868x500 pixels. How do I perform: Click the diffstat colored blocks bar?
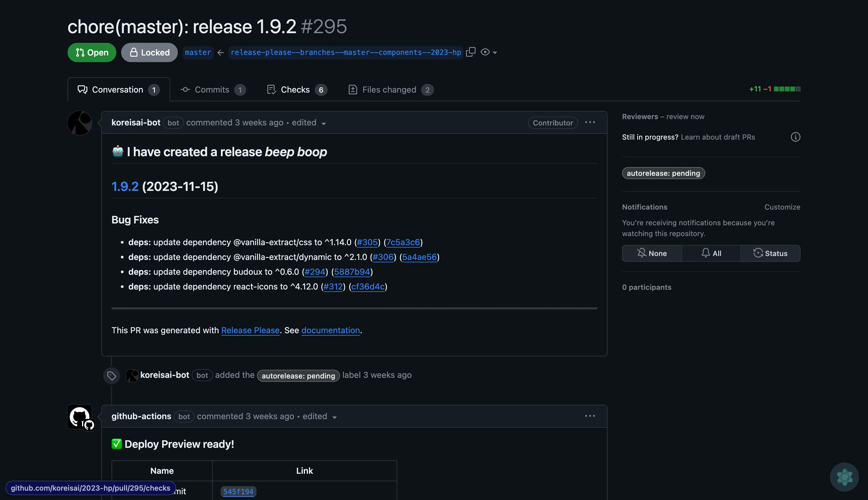tap(787, 89)
